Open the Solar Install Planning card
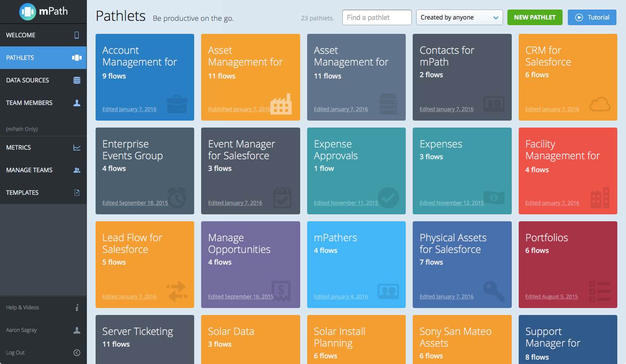 point(356,339)
